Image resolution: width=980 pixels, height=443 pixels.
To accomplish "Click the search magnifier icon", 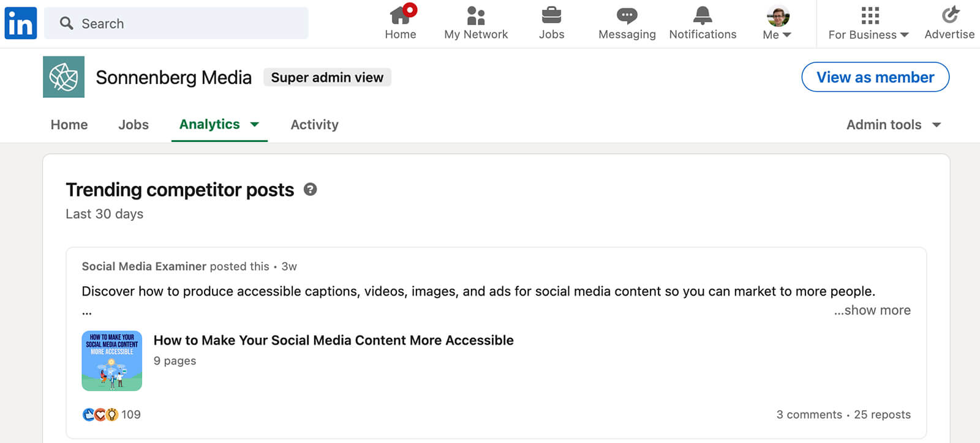I will click(66, 23).
